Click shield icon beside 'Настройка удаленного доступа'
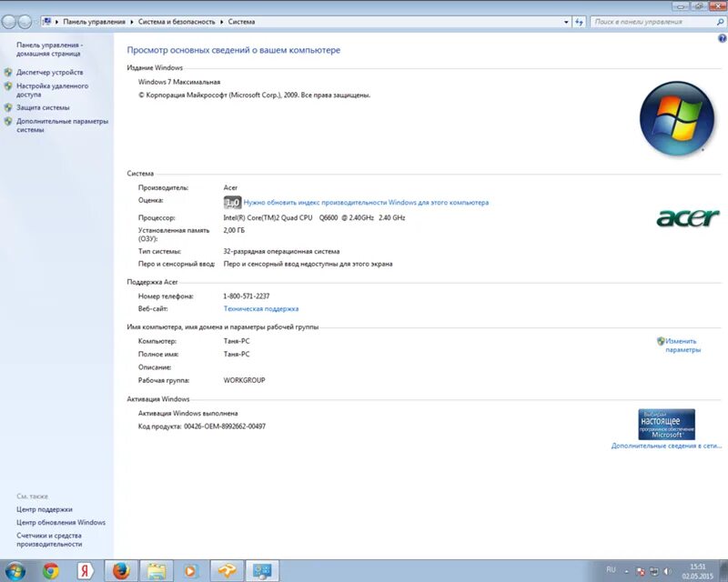The image size is (728, 582). coord(8,86)
